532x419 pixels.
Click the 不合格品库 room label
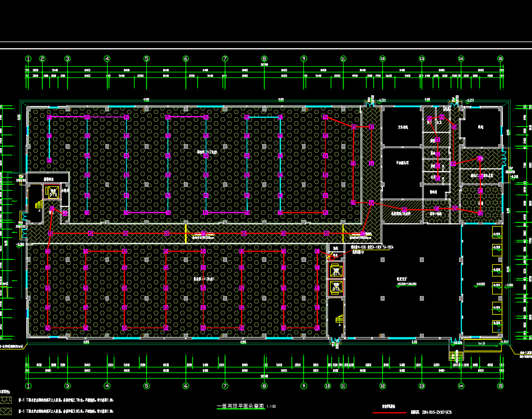pos(403,163)
